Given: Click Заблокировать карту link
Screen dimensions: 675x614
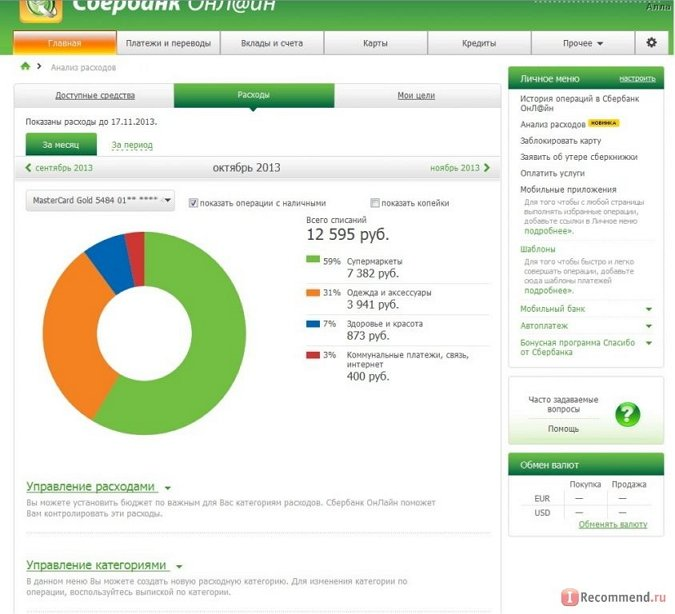Looking at the screenshot, I should click(x=560, y=141).
